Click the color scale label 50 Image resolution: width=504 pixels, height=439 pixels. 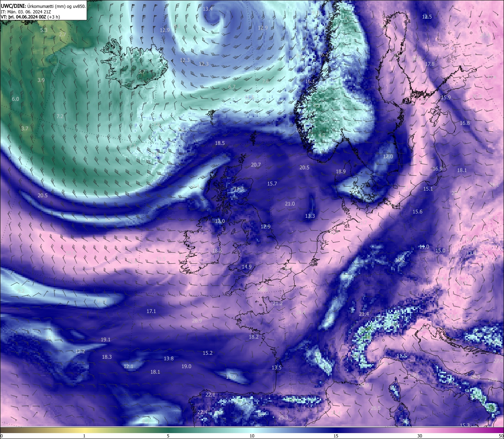[x=500, y=436]
